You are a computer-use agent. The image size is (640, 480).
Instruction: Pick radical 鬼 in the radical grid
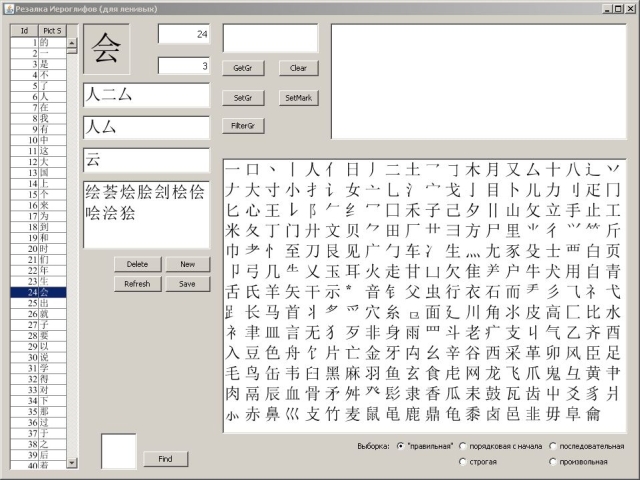[553, 373]
